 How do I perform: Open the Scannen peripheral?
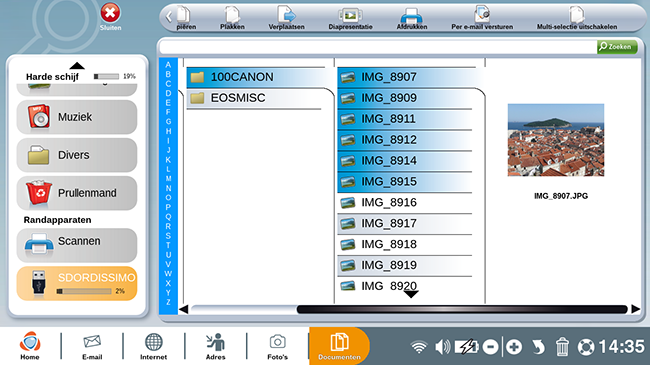[x=77, y=245]
